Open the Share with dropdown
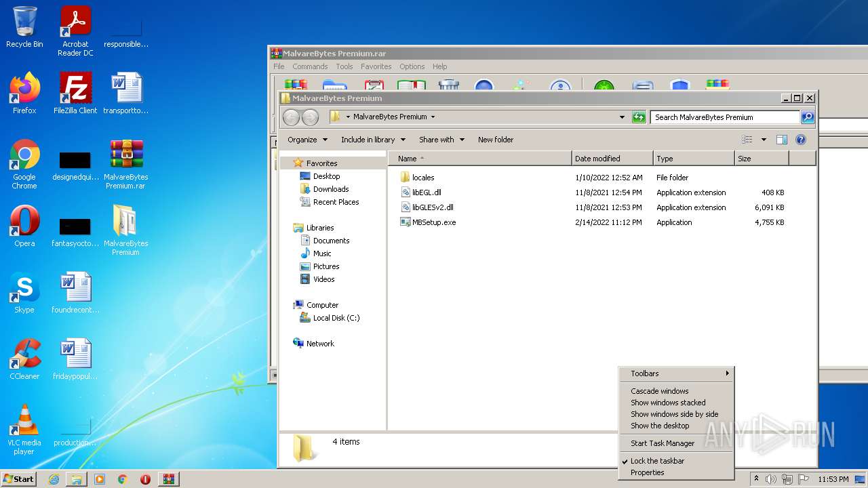Viewport: 868px width, 488px height. point(441,140)
